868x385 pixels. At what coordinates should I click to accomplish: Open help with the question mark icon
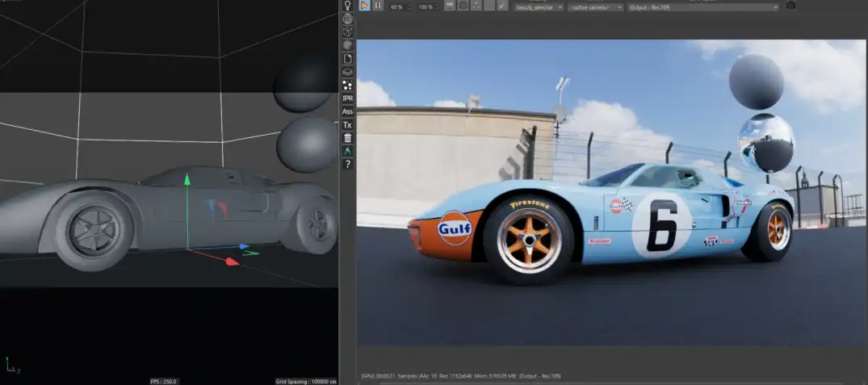click(348, 165)
